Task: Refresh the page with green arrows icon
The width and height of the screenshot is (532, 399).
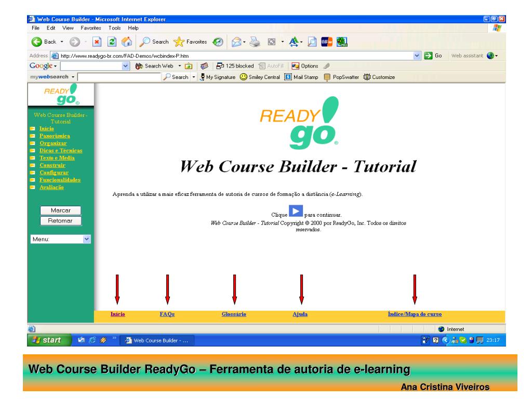Action: pos(112,42)
